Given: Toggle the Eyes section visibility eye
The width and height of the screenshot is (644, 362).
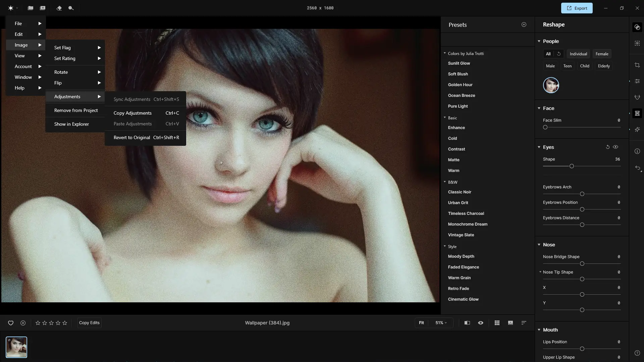Looking at the screenshot, I should tap(615, 147).
